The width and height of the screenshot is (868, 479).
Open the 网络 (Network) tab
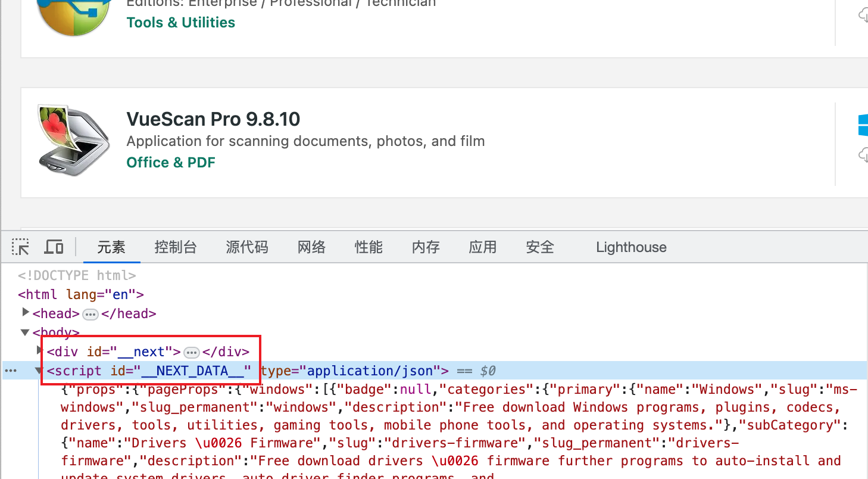[311, 247]
